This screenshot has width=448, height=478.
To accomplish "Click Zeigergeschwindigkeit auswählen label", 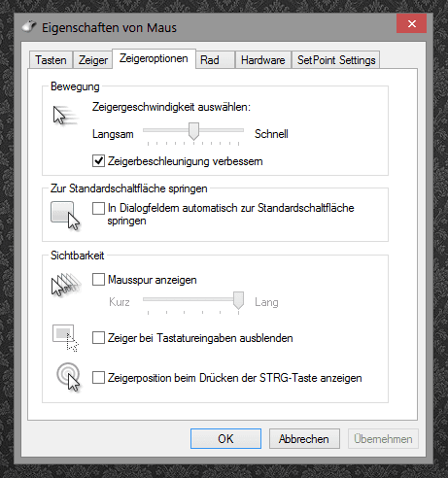I will click(171, 107).
